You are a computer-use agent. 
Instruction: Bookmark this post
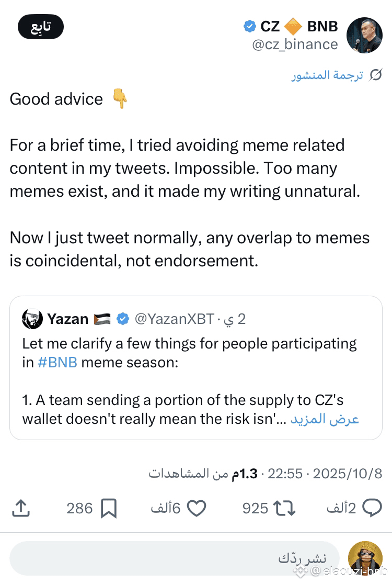[108, 508]
